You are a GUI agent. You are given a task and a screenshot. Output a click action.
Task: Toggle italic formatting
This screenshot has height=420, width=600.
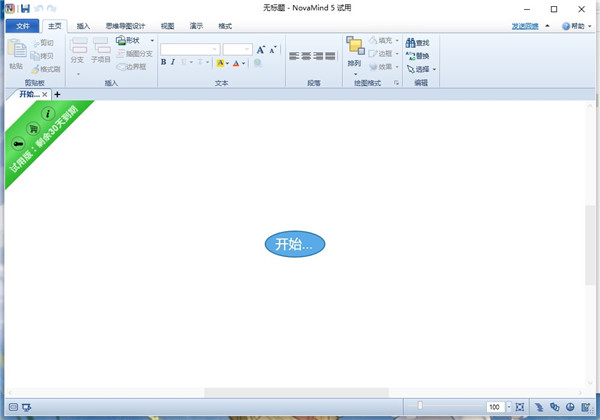173,63
